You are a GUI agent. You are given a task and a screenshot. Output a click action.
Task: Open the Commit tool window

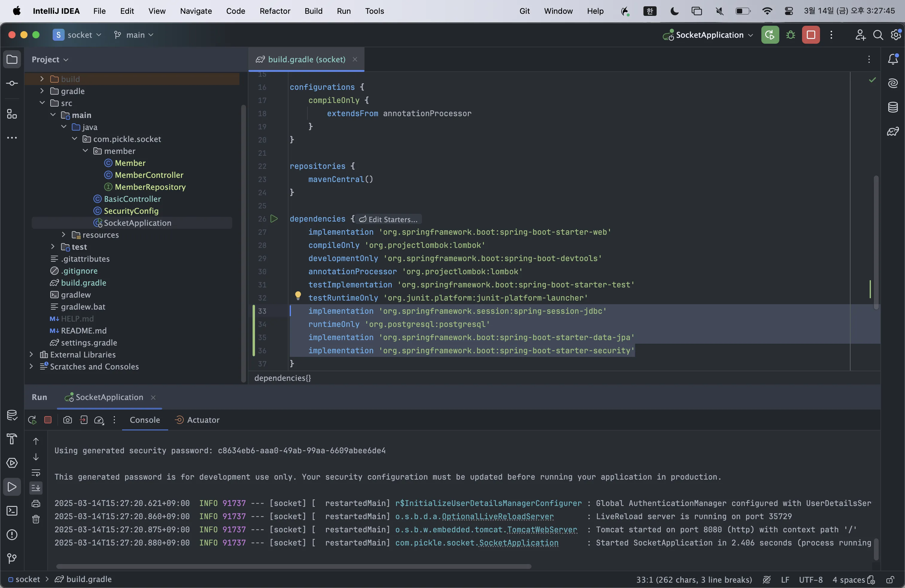pyautogui.click(x=12, y=83)
